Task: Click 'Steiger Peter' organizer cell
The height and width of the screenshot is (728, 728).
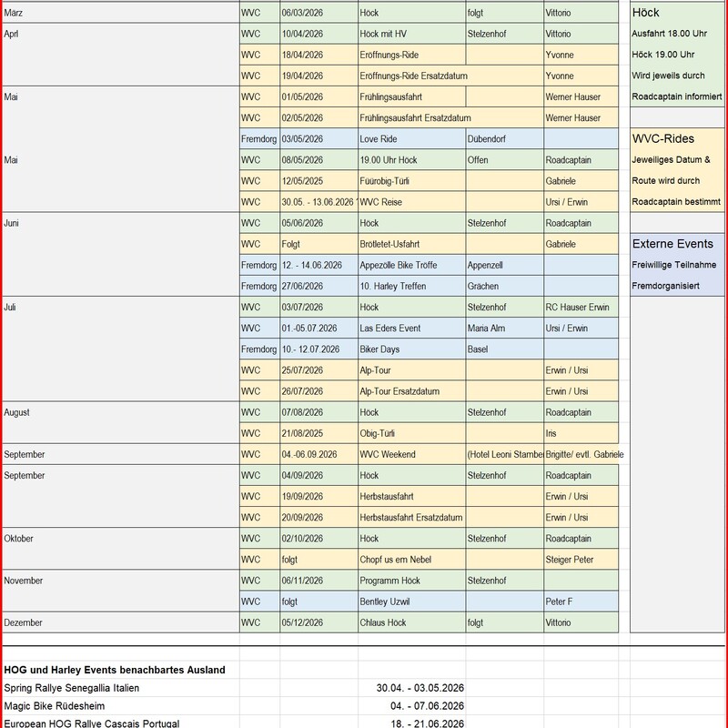Action: pos(581,560)
